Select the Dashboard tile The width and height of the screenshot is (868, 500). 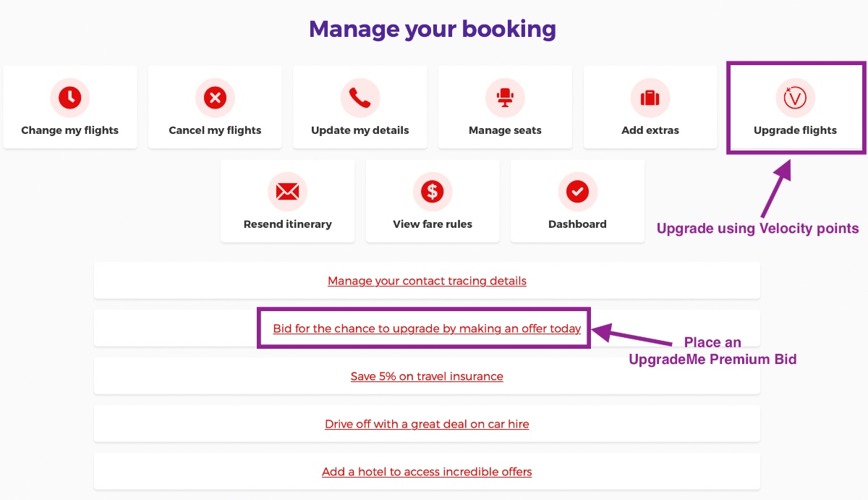point(576,201)
